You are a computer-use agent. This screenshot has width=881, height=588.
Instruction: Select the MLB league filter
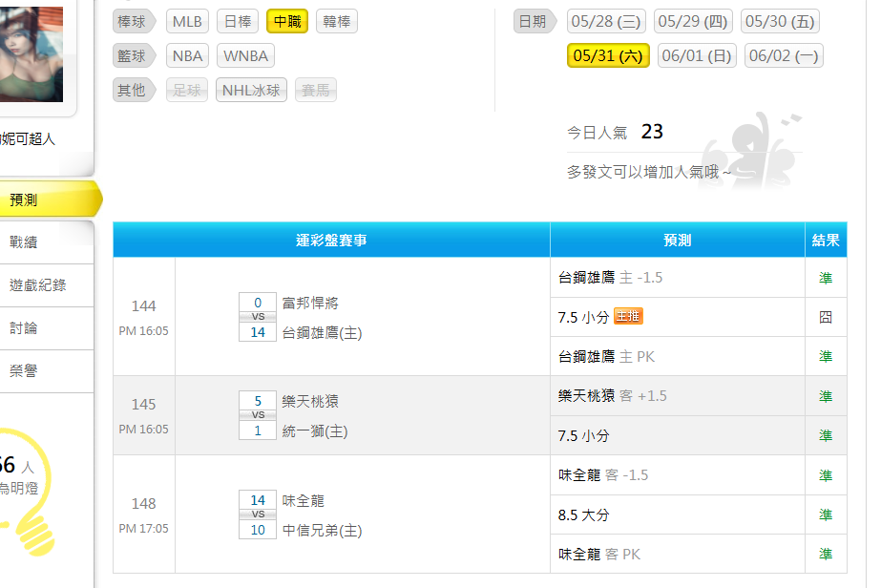(x=187, y=22)
